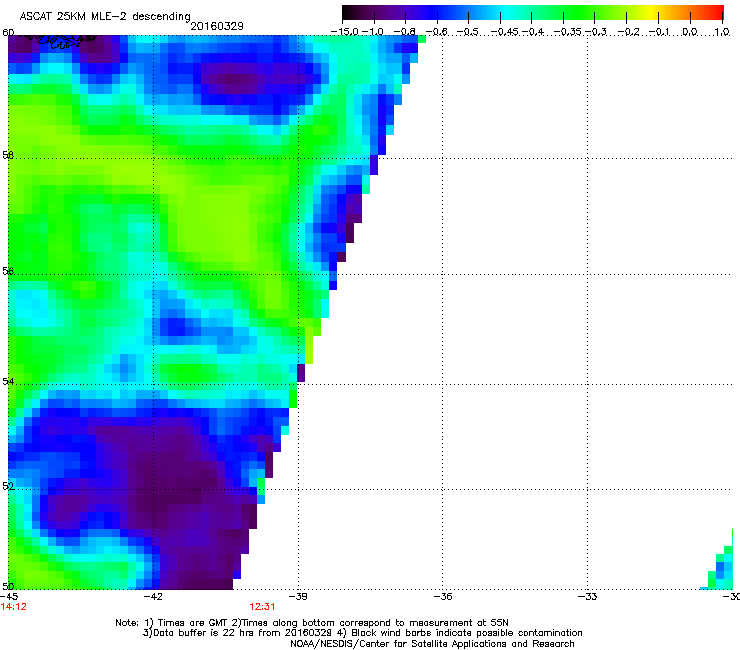Click the '-0.8' color bar label
Viewport: 740px width, 650px height.
point(404,32)
